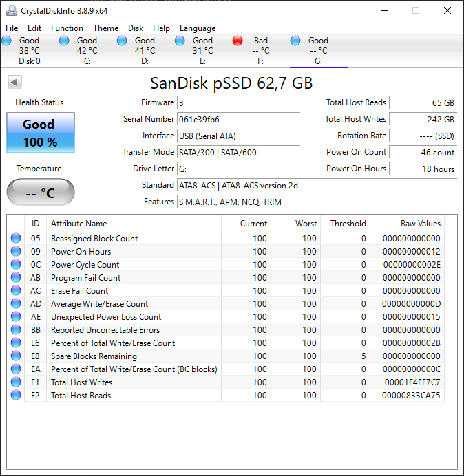Open the Help menu
Viewport: 464px width, 476px height.
(161, 28)
